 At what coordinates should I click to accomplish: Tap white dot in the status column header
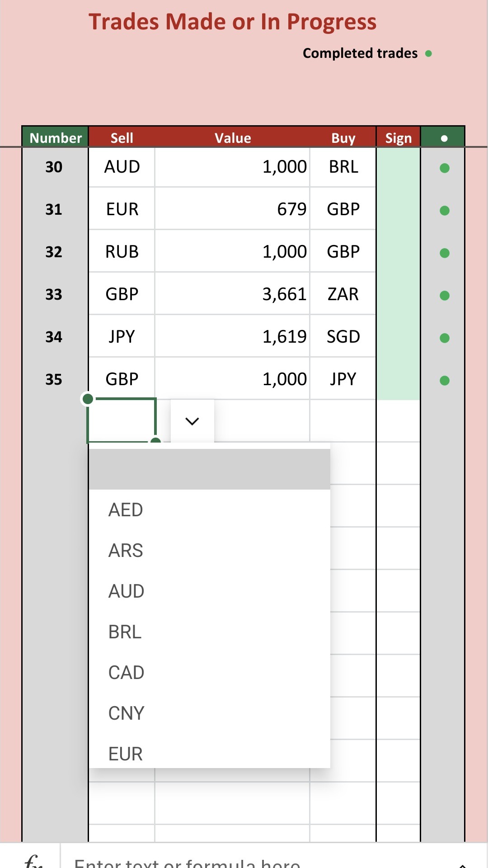[444, 138]
